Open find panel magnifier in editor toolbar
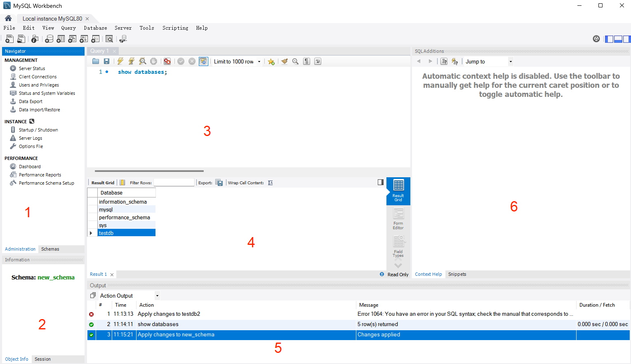The width and height of the screenshot is (631, 364). 295,61
